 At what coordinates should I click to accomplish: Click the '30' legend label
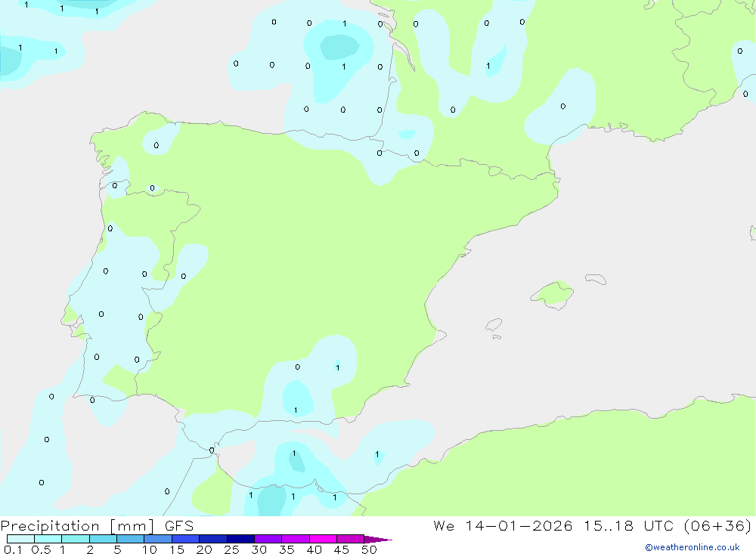(x=259, y=549)
